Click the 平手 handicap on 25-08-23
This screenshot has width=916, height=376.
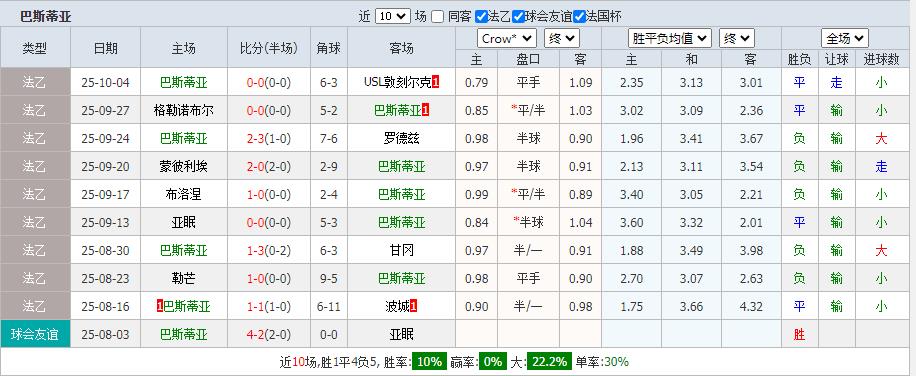pyautogui.click(x=528, y=278)
